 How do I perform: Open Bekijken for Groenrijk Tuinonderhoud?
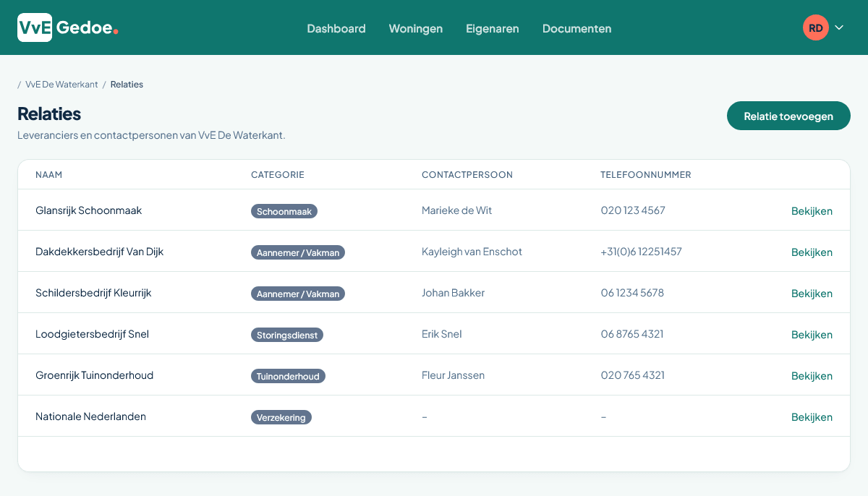[812, 376]
